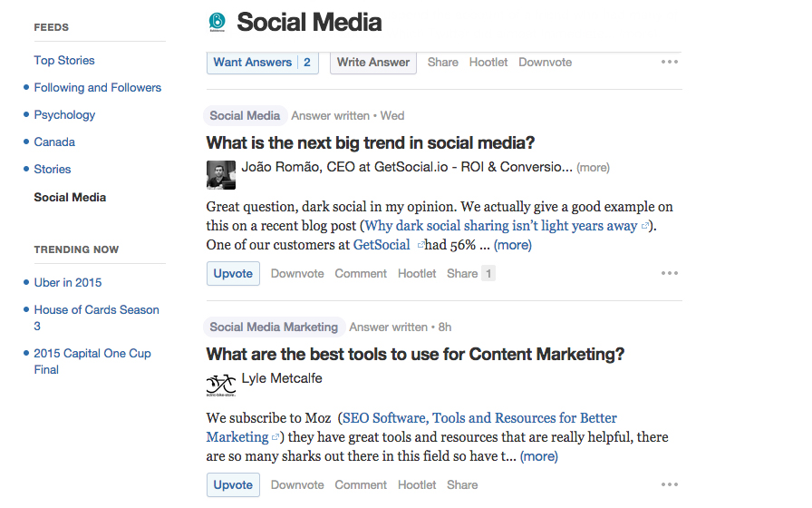Click the teal Social Media topic logo icon

217,22
